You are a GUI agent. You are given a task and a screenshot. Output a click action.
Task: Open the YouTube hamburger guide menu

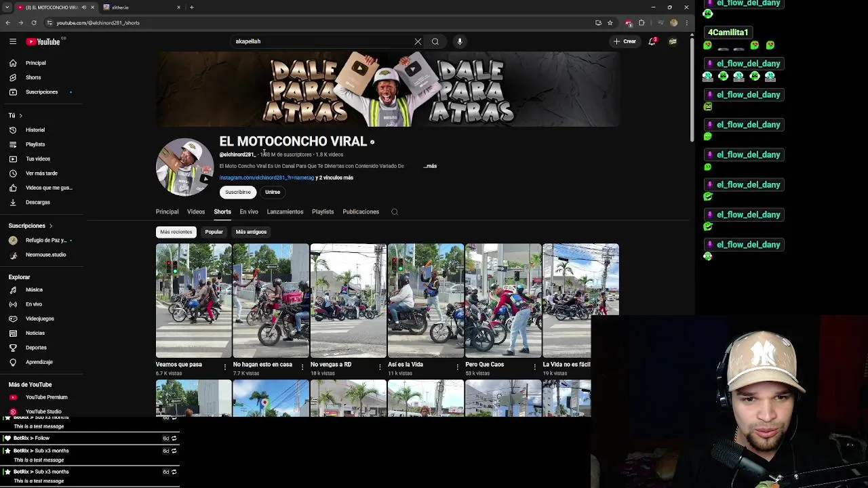pos(13,41)
